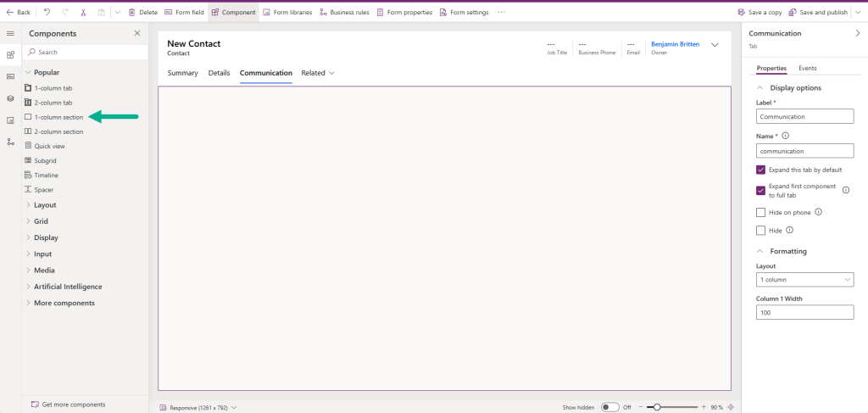Viewport: 868px width, 413px height.
Task: Click the table columns sidebar icon
Action: click(10, 76)
